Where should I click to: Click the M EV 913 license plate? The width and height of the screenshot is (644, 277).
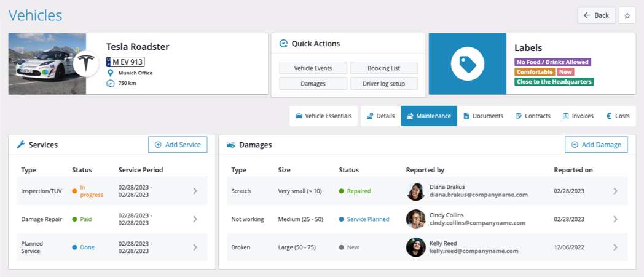tap(126, 62)
